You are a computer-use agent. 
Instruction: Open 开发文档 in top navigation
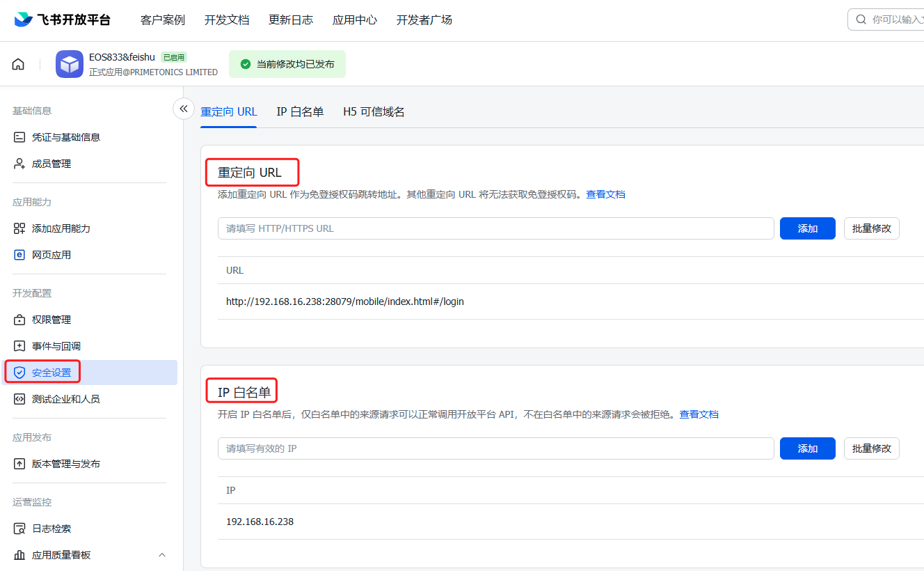pyautogui.click(x=227, y=19)
